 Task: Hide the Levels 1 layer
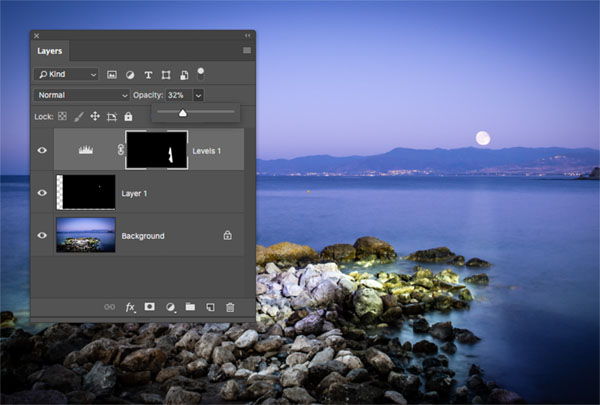point(42,150)
